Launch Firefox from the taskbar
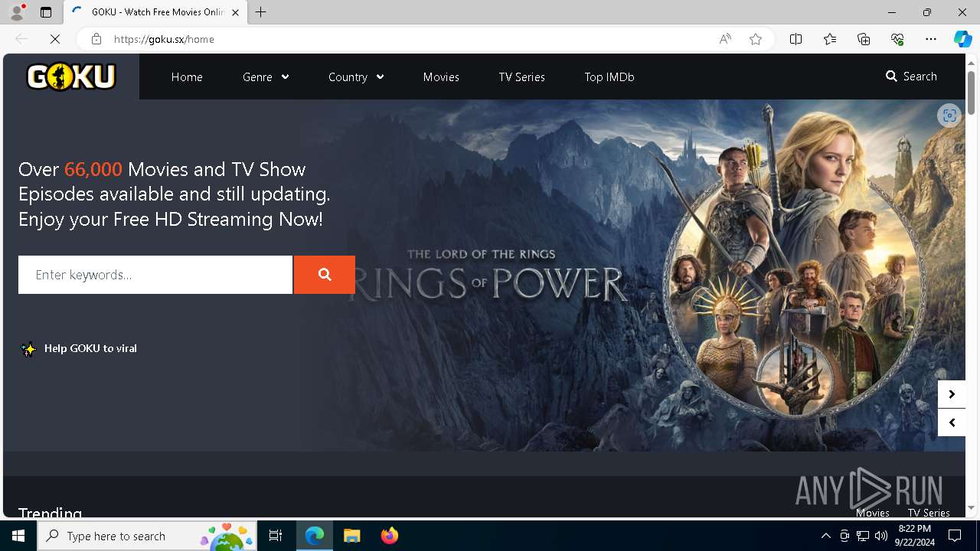This screenshot has height=551, width=980. click(x=390, y=536)
